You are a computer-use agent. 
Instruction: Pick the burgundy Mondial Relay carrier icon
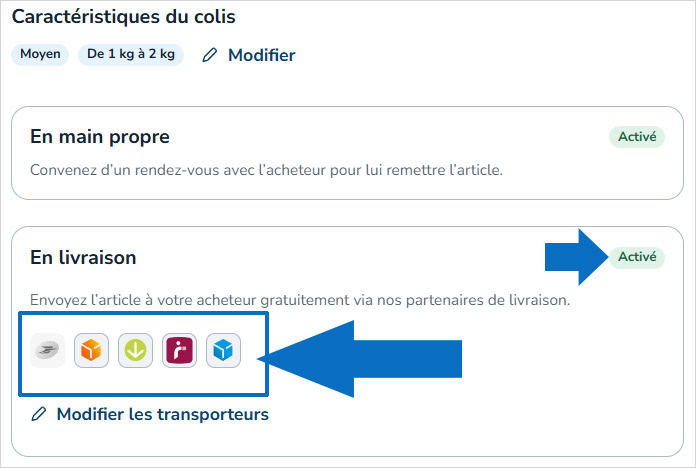point(179,351)
